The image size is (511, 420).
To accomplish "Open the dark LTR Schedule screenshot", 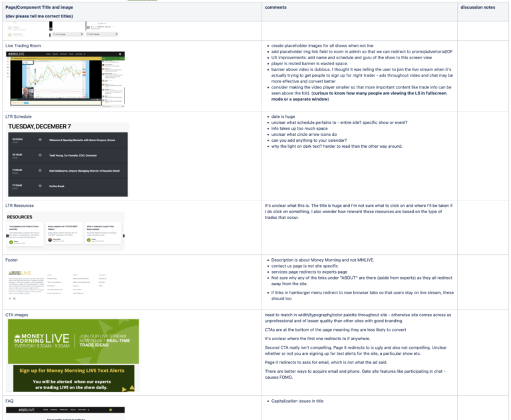I will tap(68, 160).
